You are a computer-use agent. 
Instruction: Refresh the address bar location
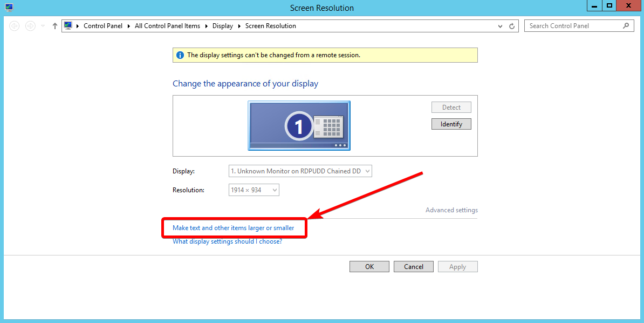point(512,26)
